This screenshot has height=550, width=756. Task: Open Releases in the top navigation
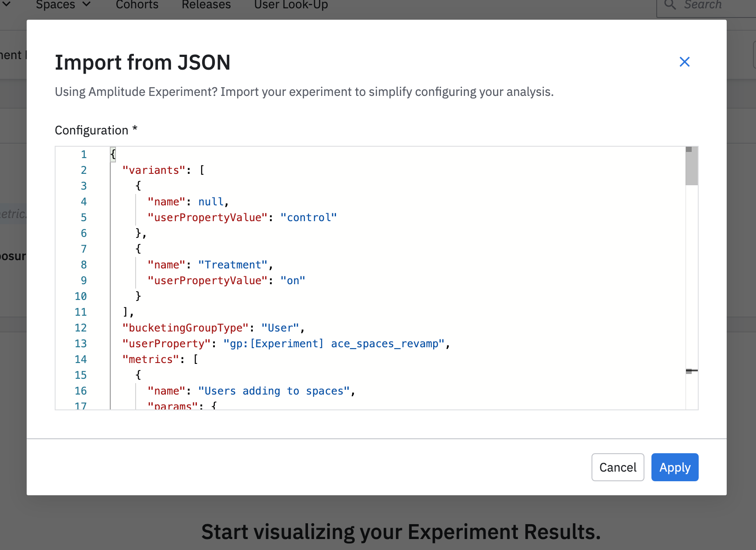(206, 5)
